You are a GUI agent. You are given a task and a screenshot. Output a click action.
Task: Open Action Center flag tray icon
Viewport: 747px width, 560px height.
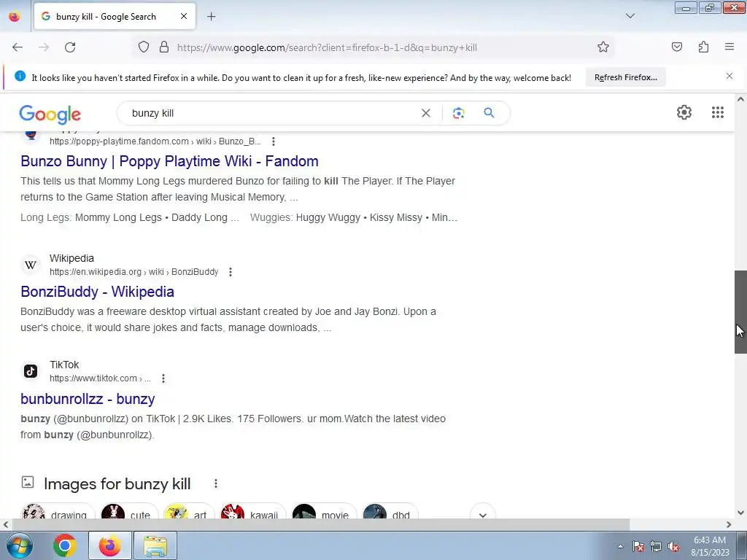click(x=638, y=547)
